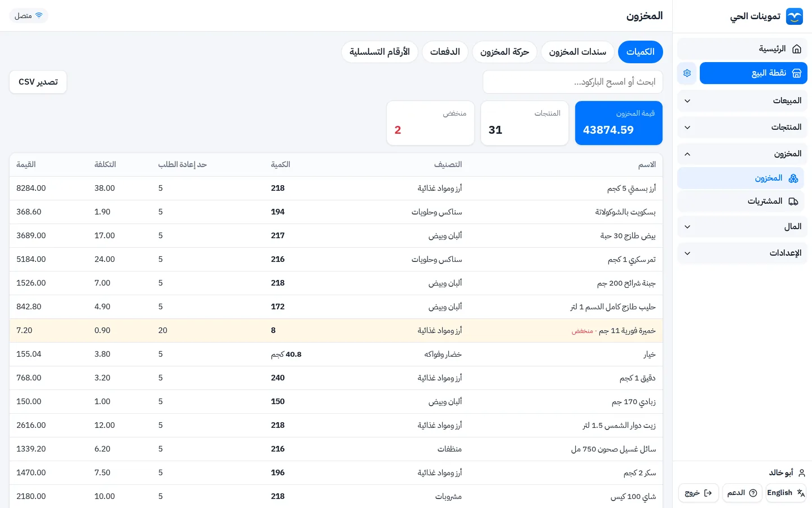Click the home icon beside الرئيسية
This screenshot has height=508, width=812.
tap(797, 49)
